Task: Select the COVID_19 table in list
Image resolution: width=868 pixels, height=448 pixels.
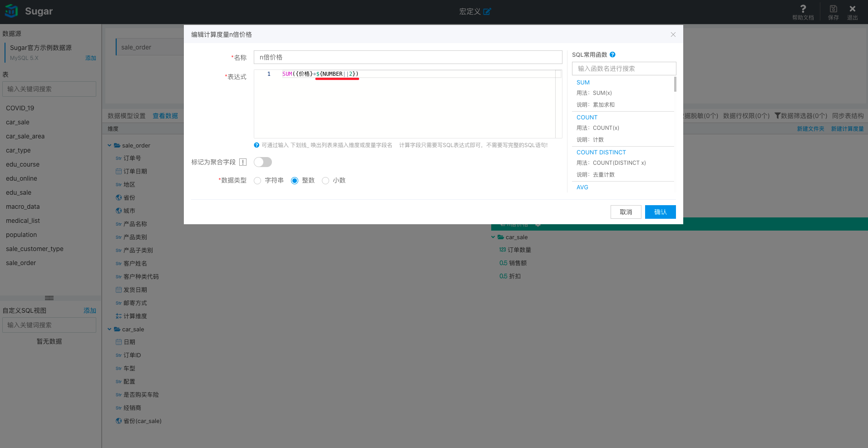Action: pyautogui.click(x=20, y=108)
